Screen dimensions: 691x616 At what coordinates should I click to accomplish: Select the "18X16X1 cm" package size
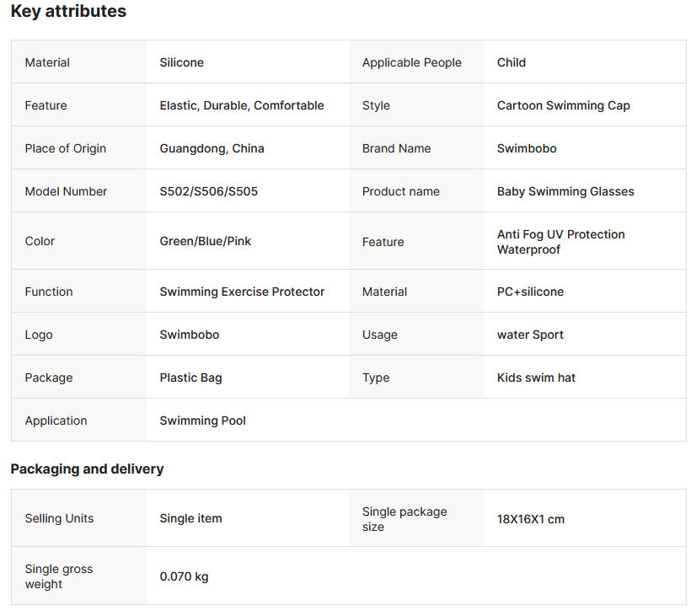coord(530,519)
